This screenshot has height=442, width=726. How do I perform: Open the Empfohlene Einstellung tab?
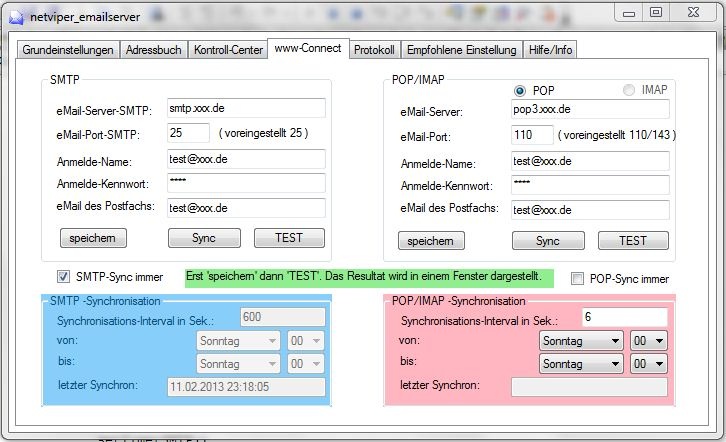pyautogui.click(x=462, y=50)
